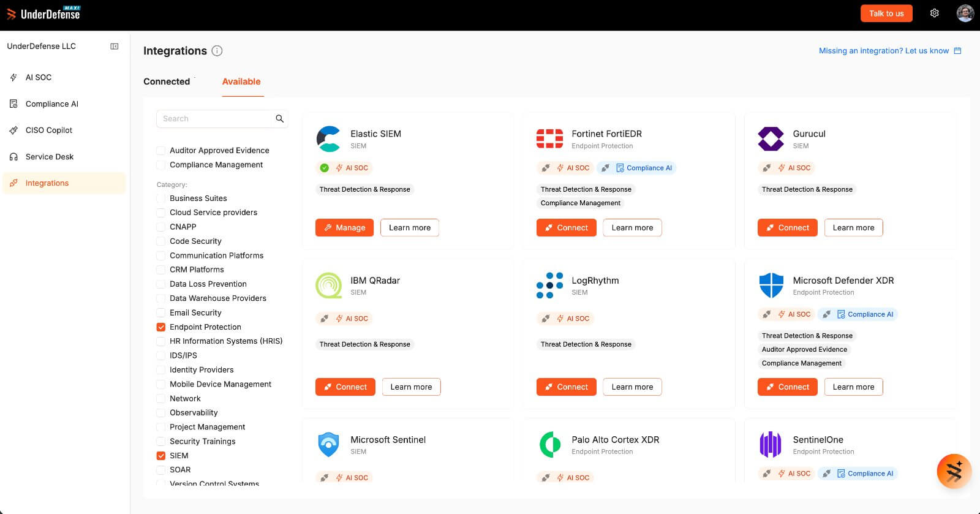This screenshot has height=514, width=980.
Task: Uncheck the SIEM category filter
Action: [161, 456]
